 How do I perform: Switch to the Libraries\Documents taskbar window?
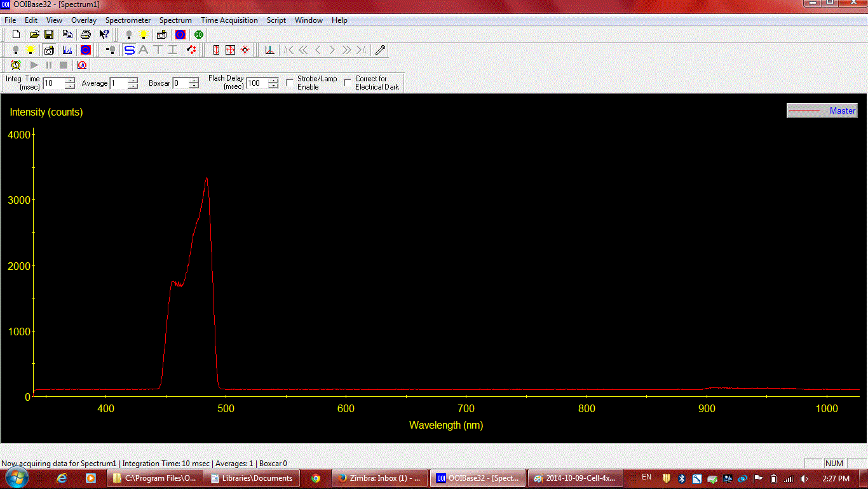pyautogui.click(x=252, y=478)
